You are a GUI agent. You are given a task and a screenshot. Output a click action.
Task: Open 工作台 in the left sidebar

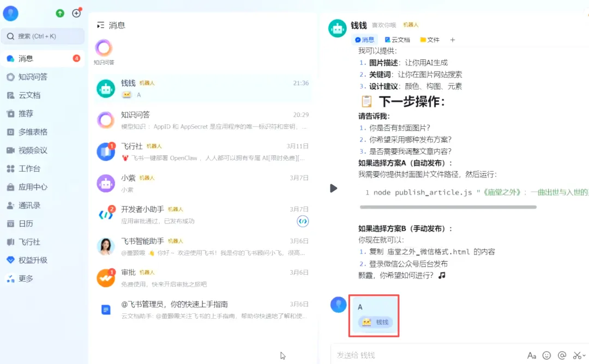click(x=43, y=168)
